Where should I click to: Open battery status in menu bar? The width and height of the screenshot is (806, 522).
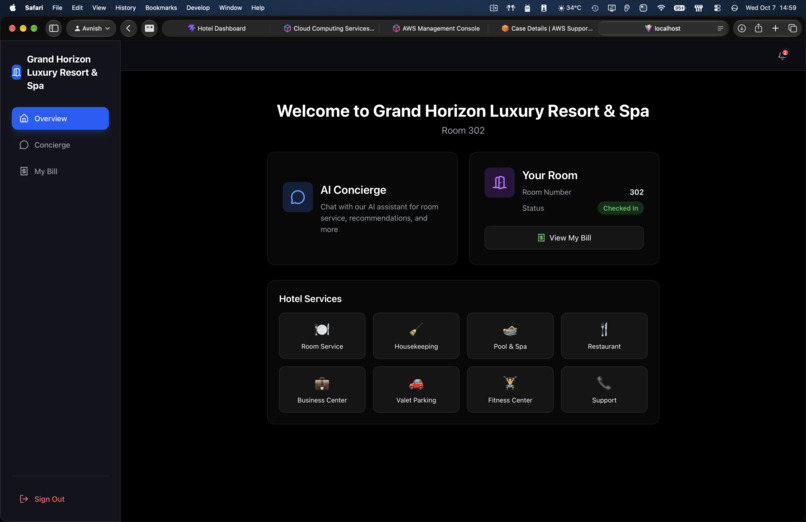[x=679, y=8]
